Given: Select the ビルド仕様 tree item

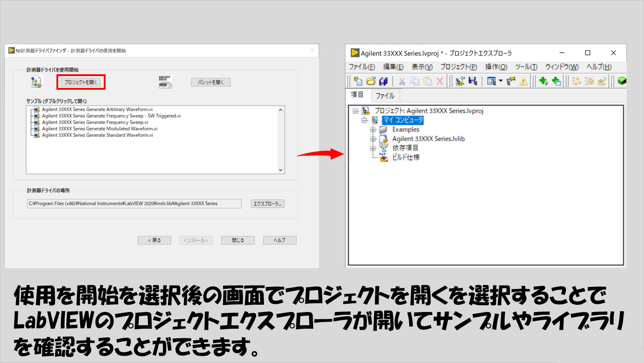Looking at the screenshot, I should [406, 157].
